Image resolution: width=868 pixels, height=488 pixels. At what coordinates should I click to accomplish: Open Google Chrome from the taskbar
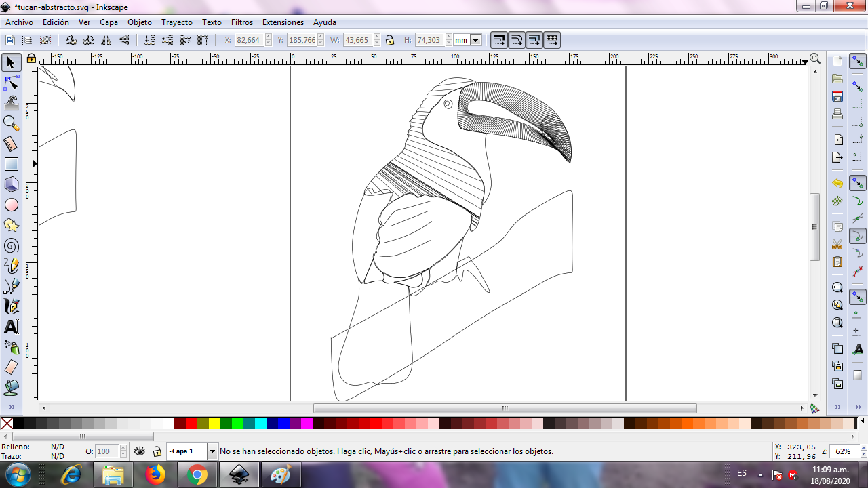coord(197,474)
